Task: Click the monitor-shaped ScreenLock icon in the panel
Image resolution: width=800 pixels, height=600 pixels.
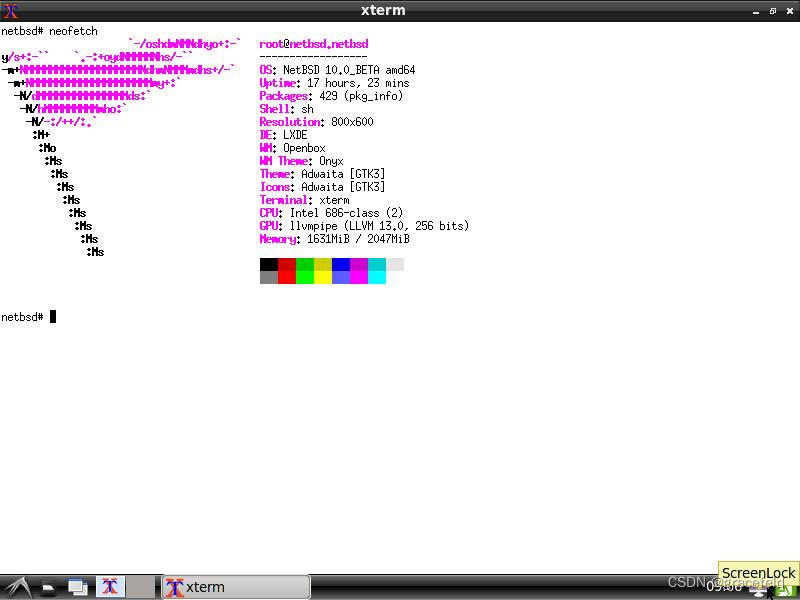Action: pyautogui.click(x=759, y=590)
